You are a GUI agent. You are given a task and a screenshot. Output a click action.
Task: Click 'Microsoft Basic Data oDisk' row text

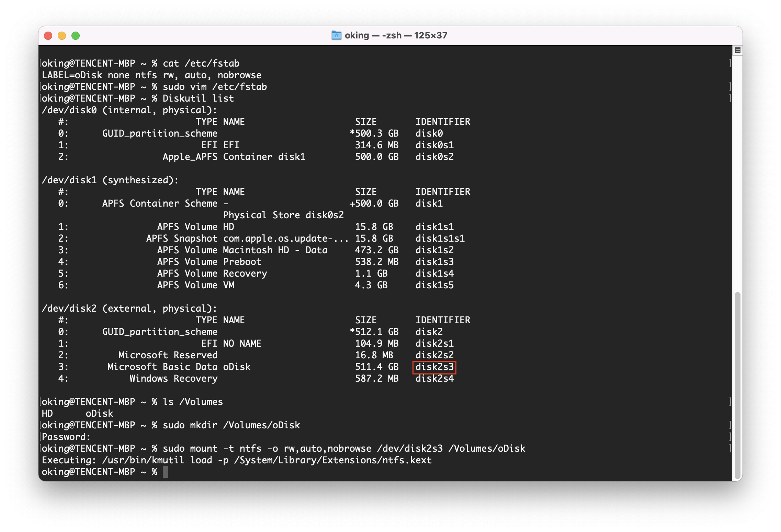179,367
